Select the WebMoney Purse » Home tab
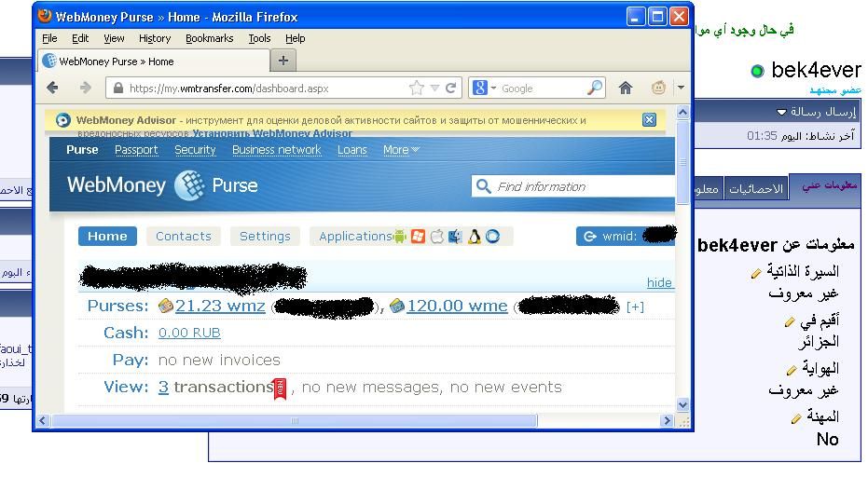The image size is (868, 477). click(x=154, y=61)
